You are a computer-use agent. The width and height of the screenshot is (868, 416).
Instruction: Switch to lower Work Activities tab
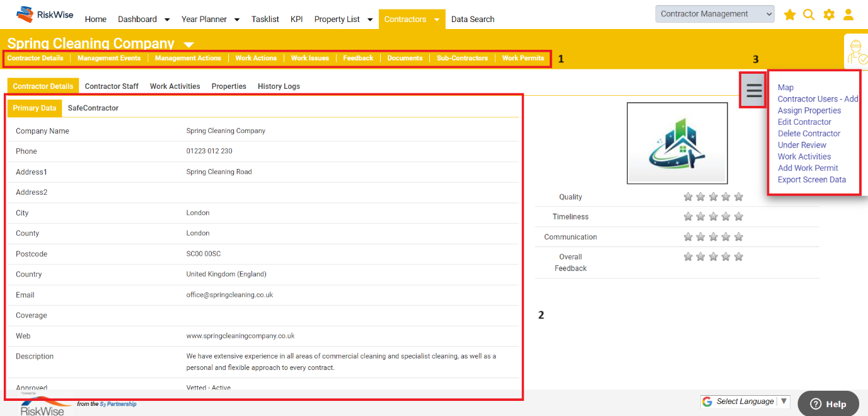tap(175, 86)
